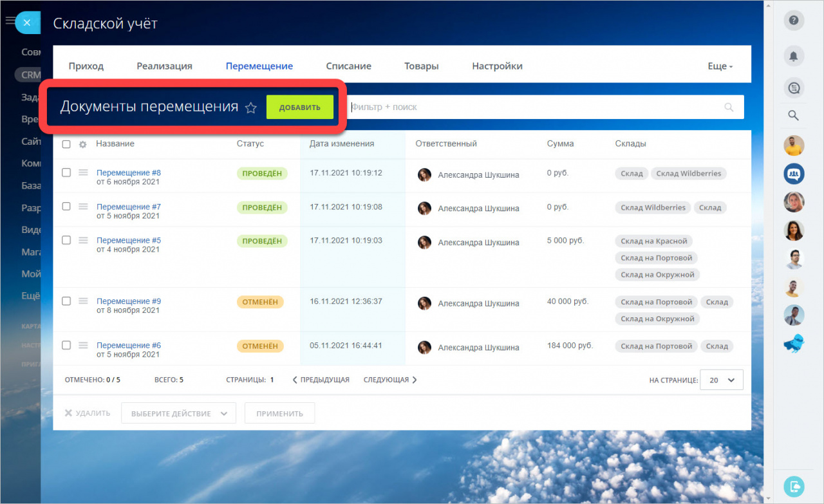Click the blue bird assistant icon
This screenshot has width=824, height=504.
point(794,344)
